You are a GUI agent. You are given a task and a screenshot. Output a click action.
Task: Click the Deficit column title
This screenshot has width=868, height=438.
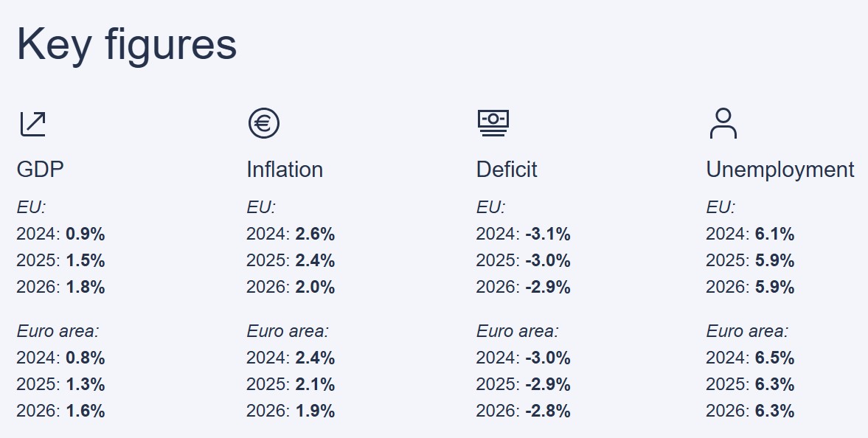click(507, 170)
